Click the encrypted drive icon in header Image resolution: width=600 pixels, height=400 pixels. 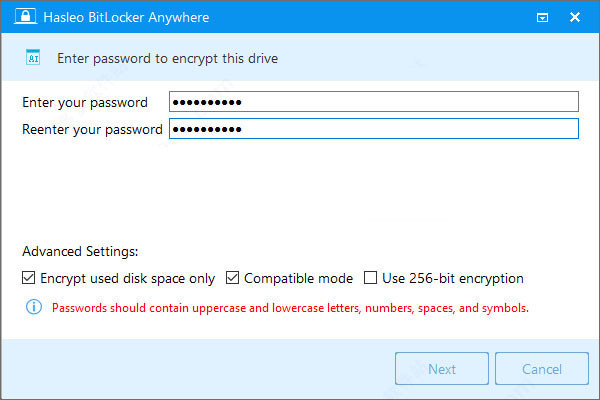pos(32,59)
